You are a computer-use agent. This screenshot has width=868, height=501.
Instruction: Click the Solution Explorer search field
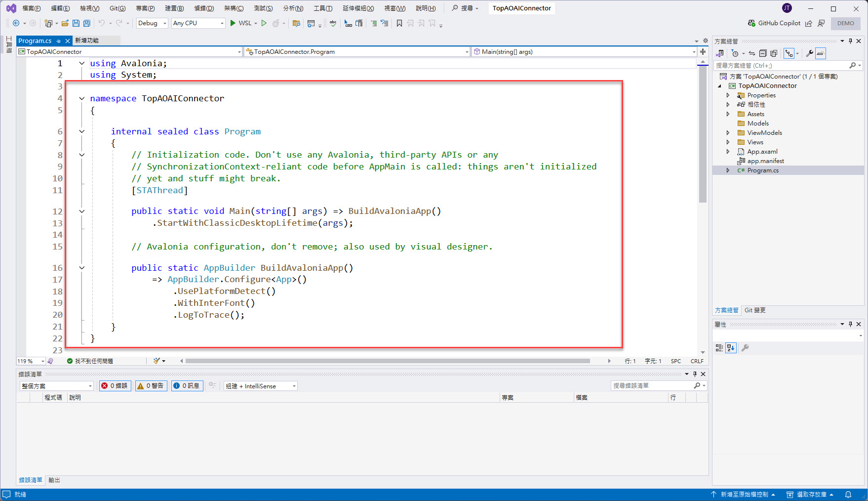(788, 65)
